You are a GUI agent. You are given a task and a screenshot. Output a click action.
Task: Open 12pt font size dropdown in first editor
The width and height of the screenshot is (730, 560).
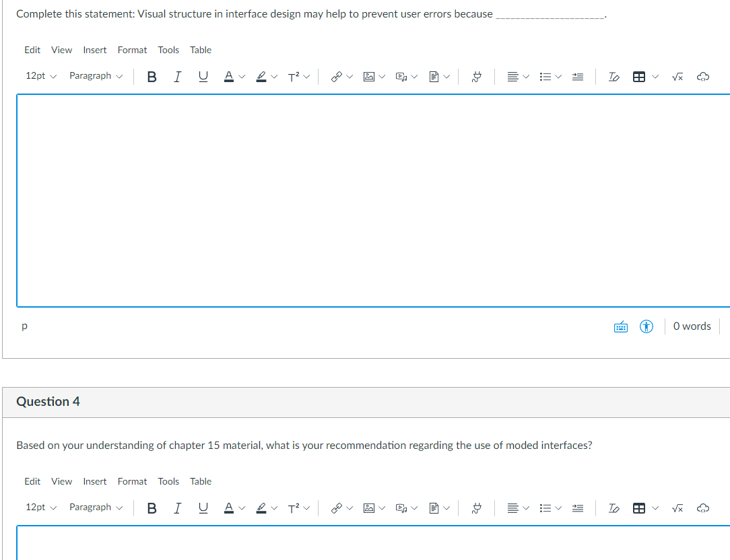(40, 76)
